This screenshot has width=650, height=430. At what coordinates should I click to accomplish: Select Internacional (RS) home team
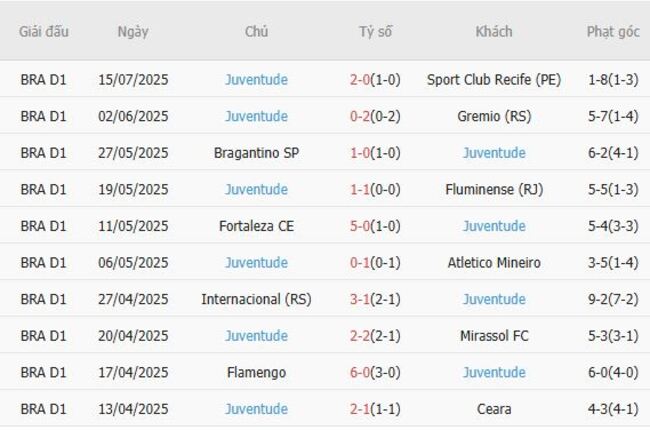click(256, 299)
